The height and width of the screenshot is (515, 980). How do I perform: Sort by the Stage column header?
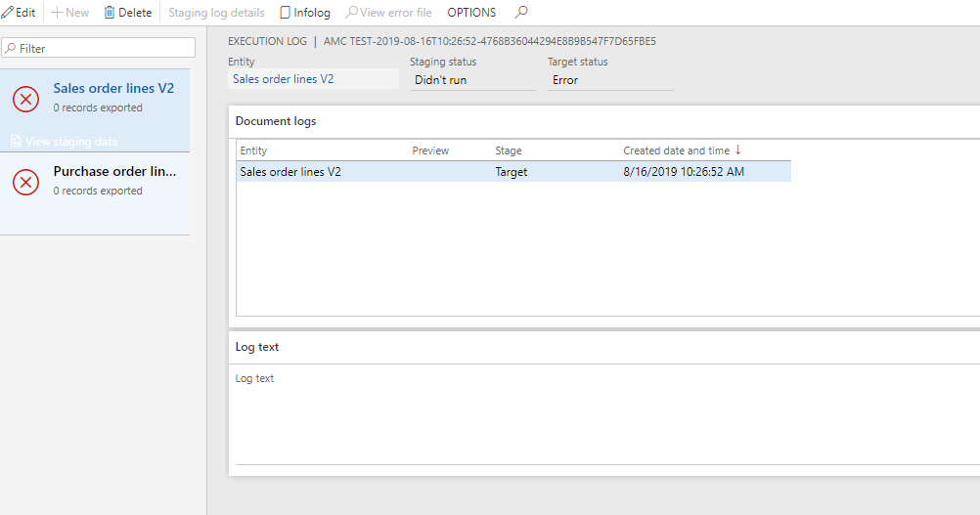pos(509,150)
